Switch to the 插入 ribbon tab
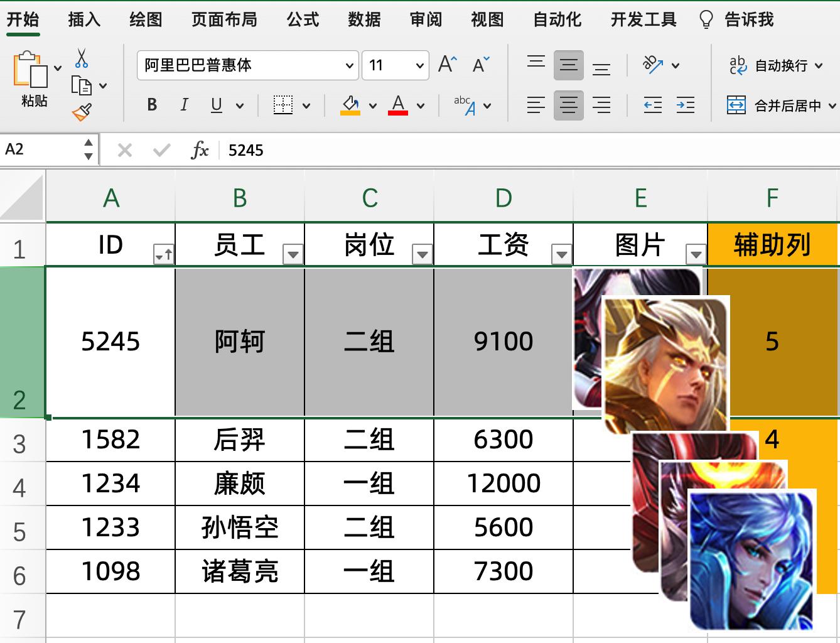 click(83, 19)
